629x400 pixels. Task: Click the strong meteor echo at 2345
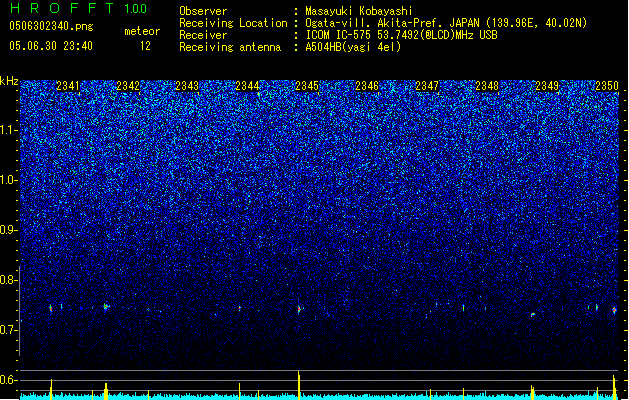[299, 309]
